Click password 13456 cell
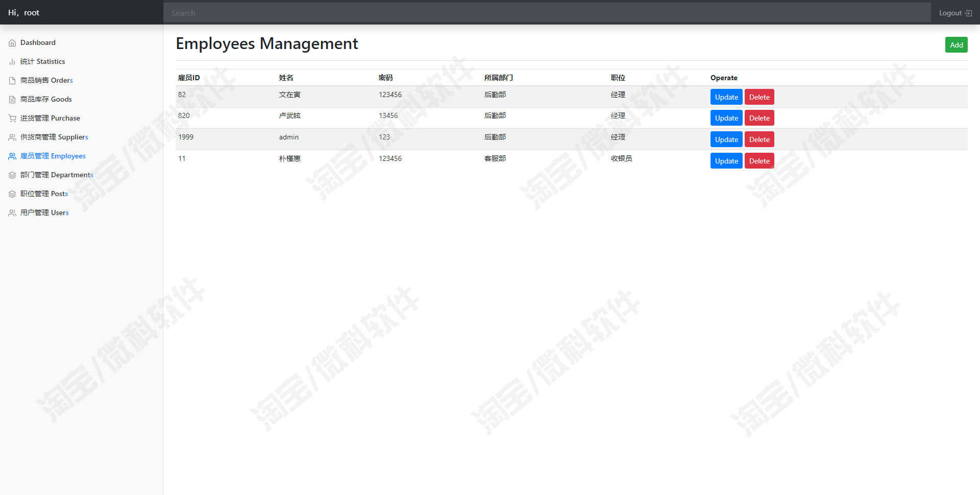980x495 pixels. [388, 116]
